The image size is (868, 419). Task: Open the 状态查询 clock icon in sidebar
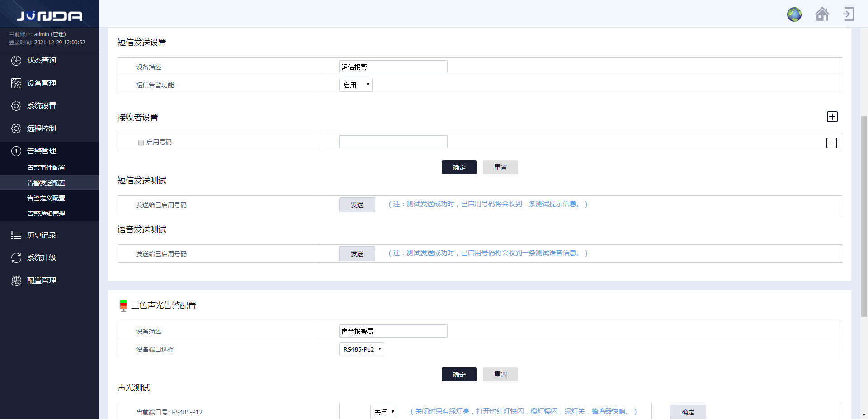[x=16, y=60]
